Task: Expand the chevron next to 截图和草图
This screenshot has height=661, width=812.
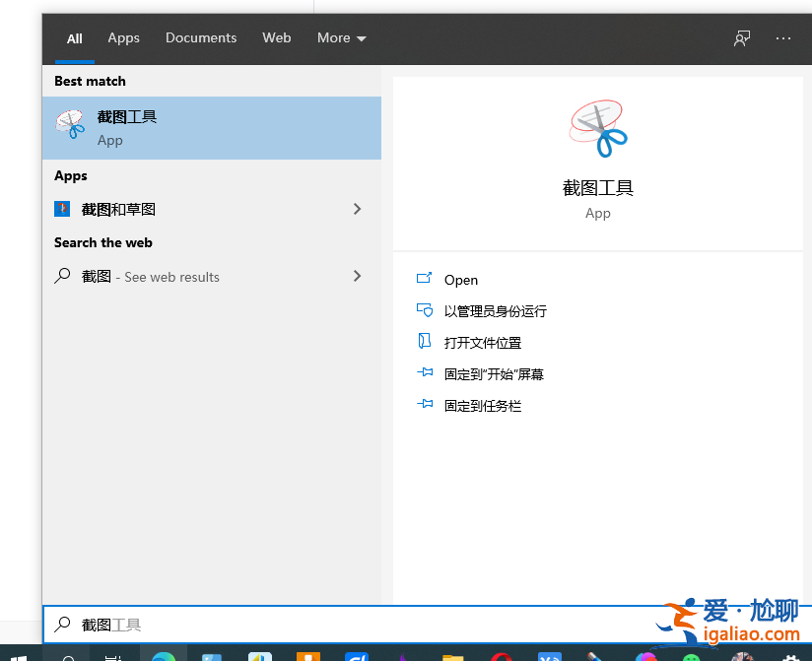Action: 357,209
